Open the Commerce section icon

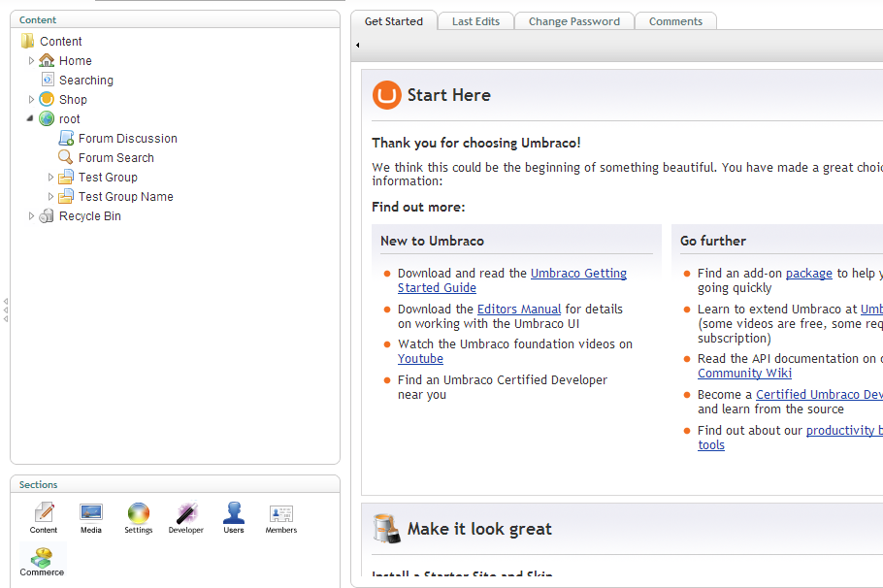pyautogui.click(x=43, y=561)
